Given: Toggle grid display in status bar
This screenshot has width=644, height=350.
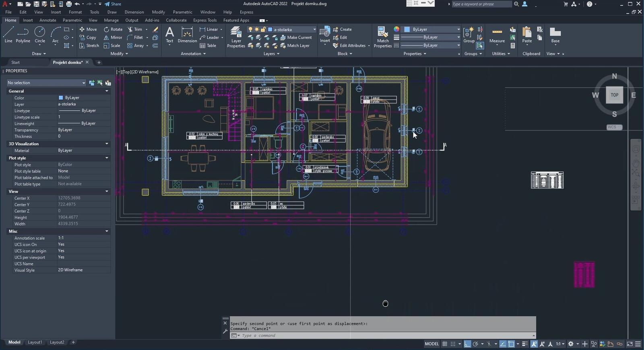Looking at the screenshot, I should click(x=444, y=344).
